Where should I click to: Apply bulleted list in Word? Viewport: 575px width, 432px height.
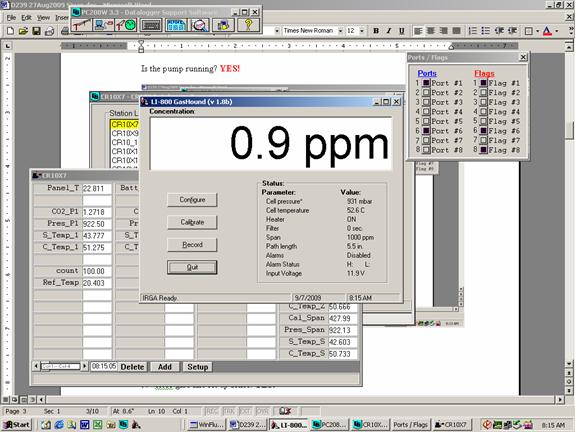coord(486,31)
